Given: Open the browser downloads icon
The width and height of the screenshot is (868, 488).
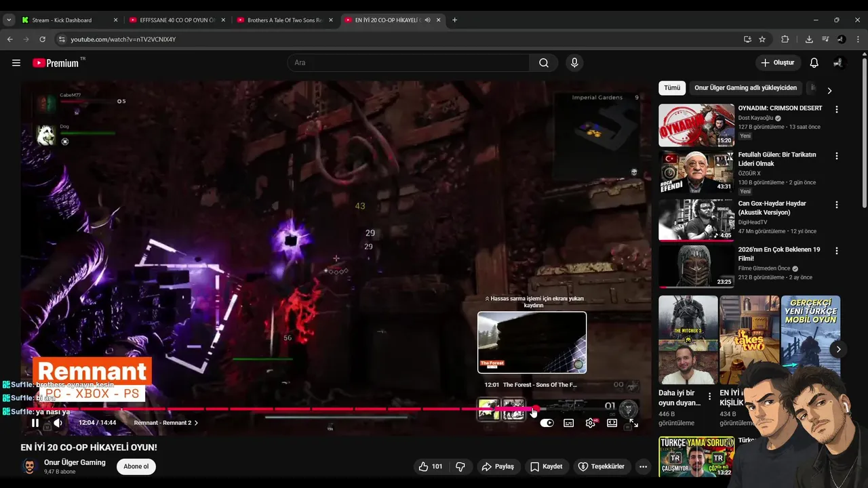Looking at the screenshot, I should [x=809, y=39].
